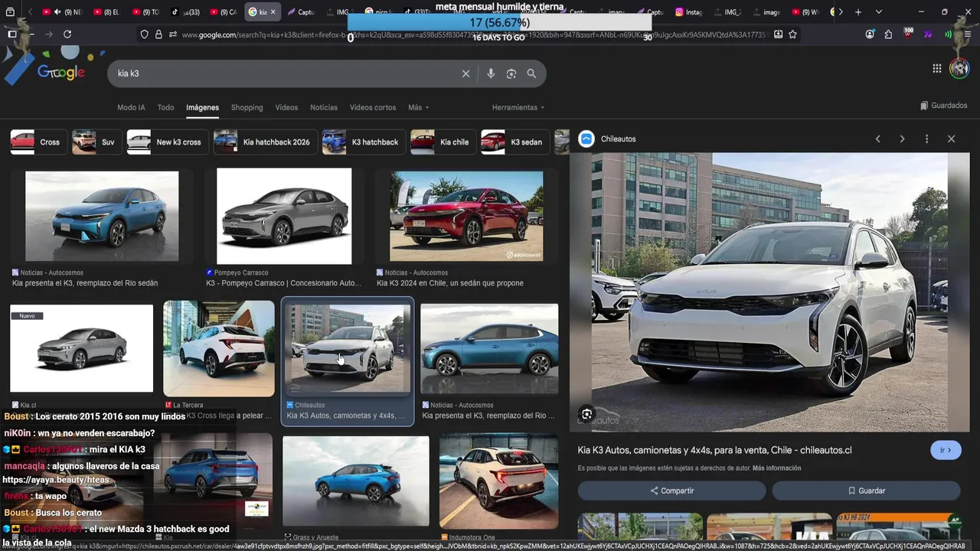Open the La Tercera white K3 Cross thumbnail
This screenshot has width=980, height=551.
(219, 348)
